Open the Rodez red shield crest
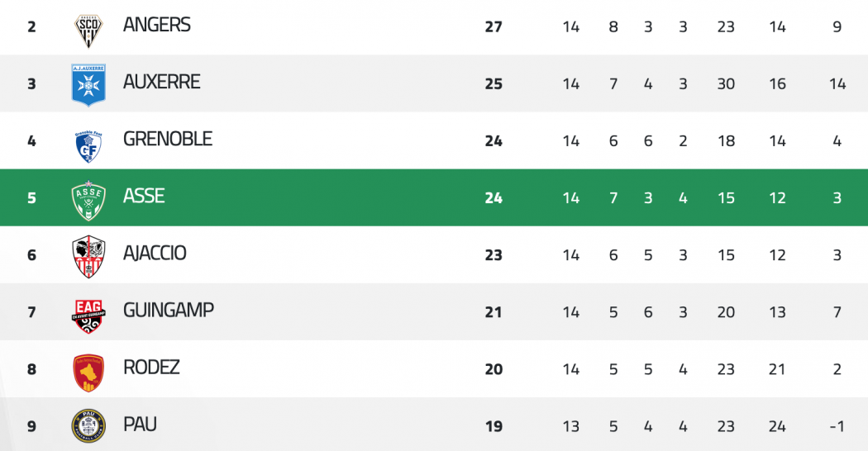The height and width of the screenshot is (451, 868). [x=88, y=373]
